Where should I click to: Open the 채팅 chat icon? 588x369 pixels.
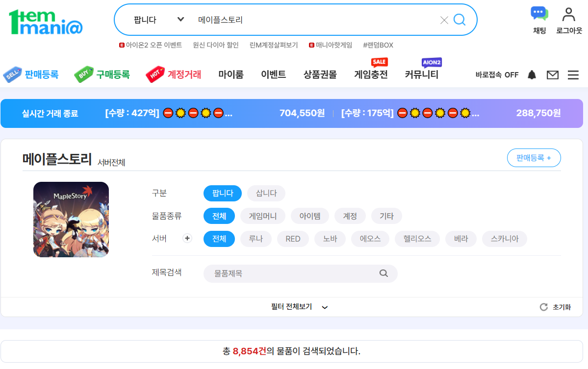point(539,14)
